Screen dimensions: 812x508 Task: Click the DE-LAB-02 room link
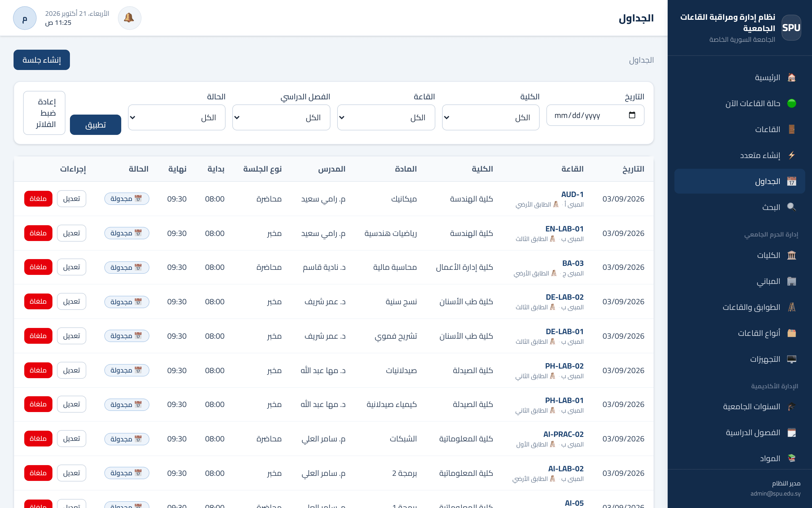[565, 297]
